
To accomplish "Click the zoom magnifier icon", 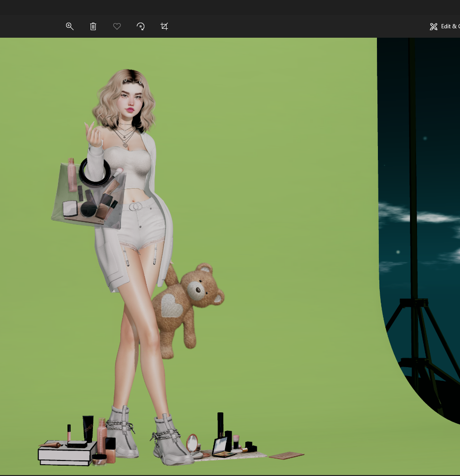I will [x=69, y=26].
